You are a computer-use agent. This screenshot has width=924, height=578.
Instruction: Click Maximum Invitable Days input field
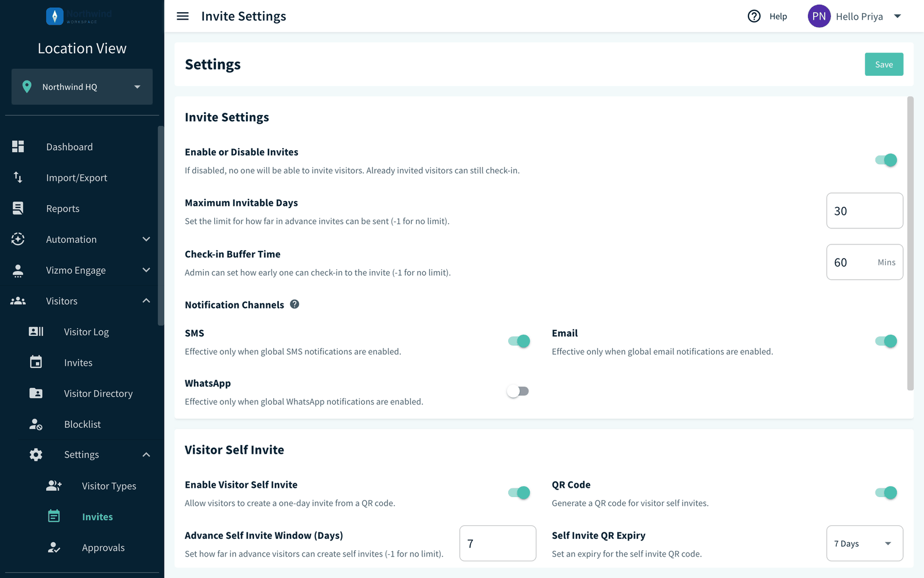coord(865,211)
